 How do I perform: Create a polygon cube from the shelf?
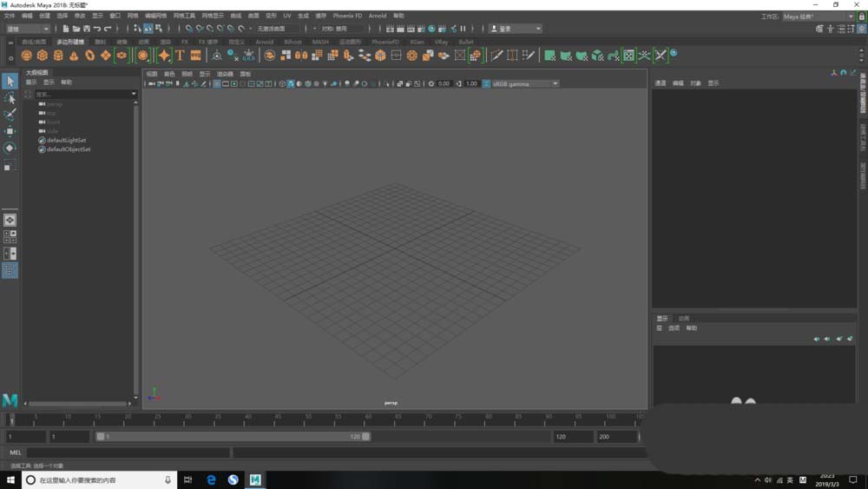pos(42,56)
